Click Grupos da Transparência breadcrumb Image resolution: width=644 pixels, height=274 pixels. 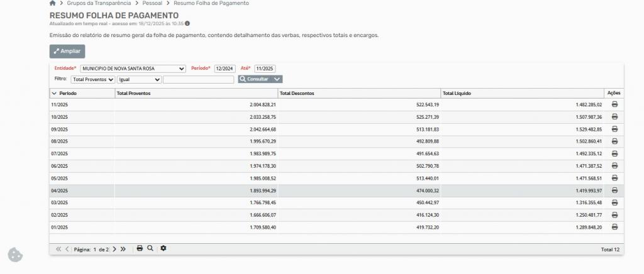point(99,3)
